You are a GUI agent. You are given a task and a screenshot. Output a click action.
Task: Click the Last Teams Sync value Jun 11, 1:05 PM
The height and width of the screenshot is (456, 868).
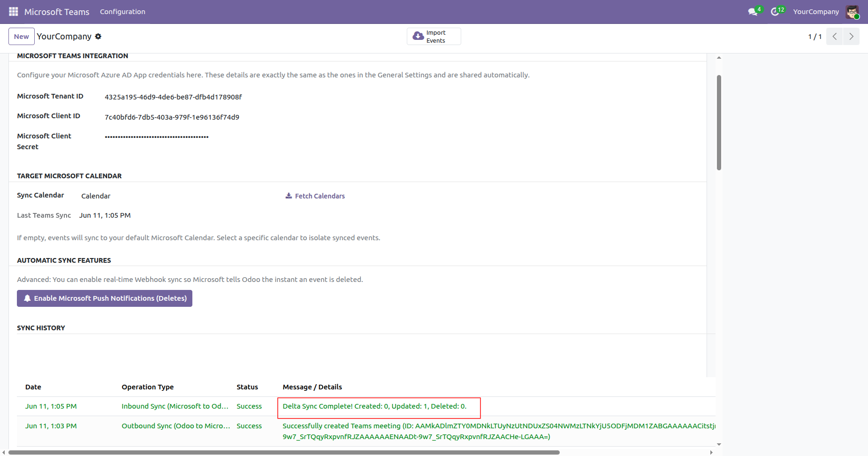tap(105, 215)
